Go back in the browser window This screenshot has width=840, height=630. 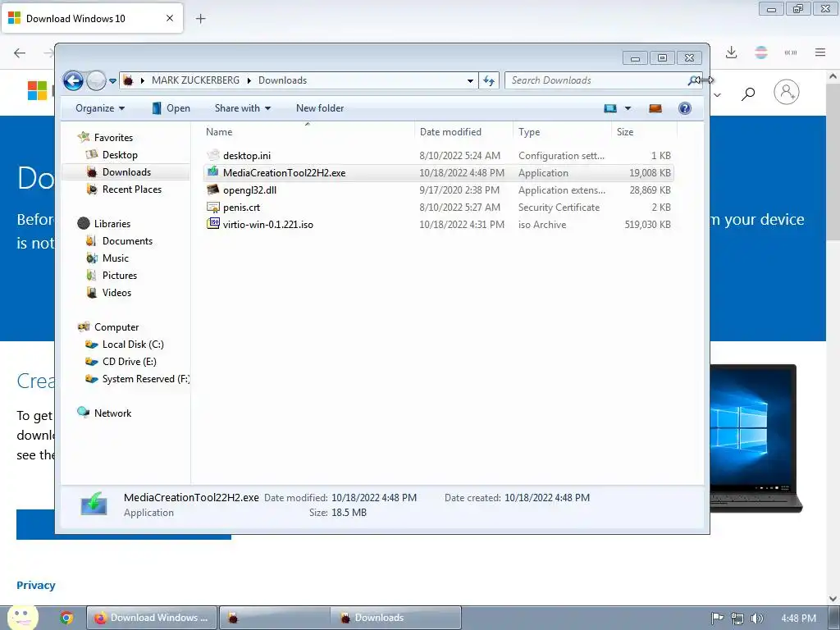pyautogui.click(x=20, y=52)
